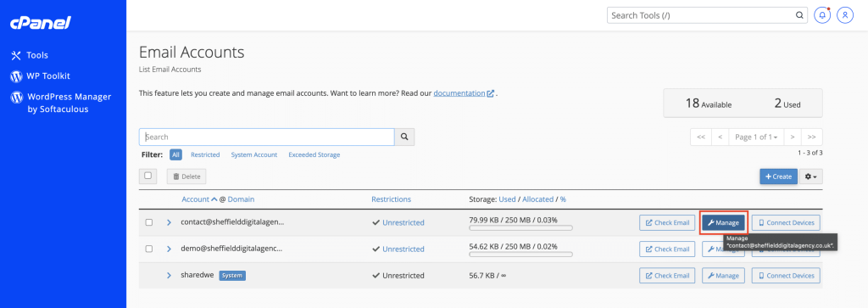Select the Exceeded Storage filter
The image size is (868, 308).
tap(314, 155)
